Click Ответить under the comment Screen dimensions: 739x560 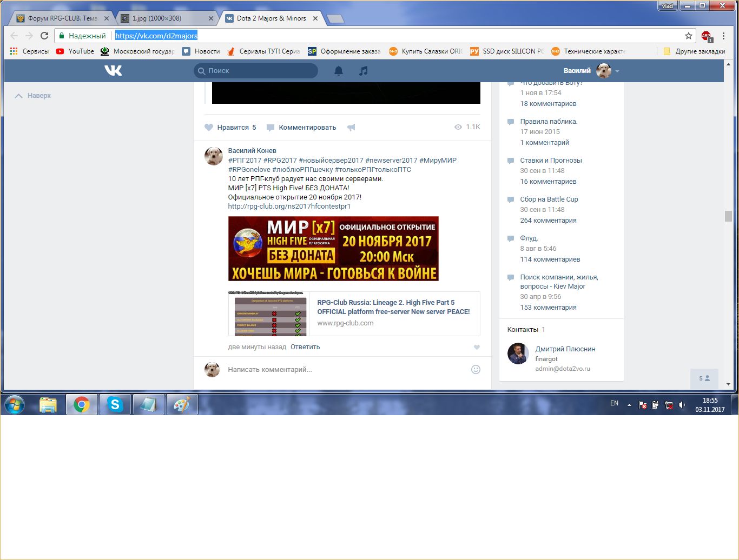[305, 347]
